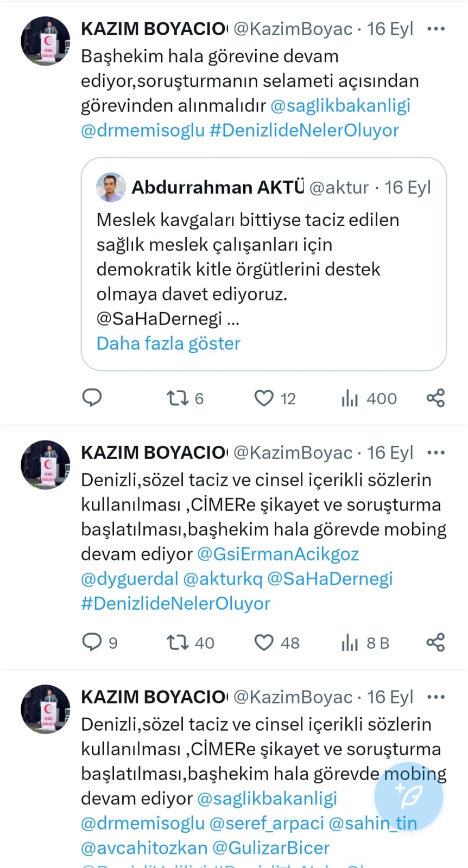Open Abdurrahman AKTÜ quoted tweet avatar
The image size is (468, 868).
pos(111,187)
